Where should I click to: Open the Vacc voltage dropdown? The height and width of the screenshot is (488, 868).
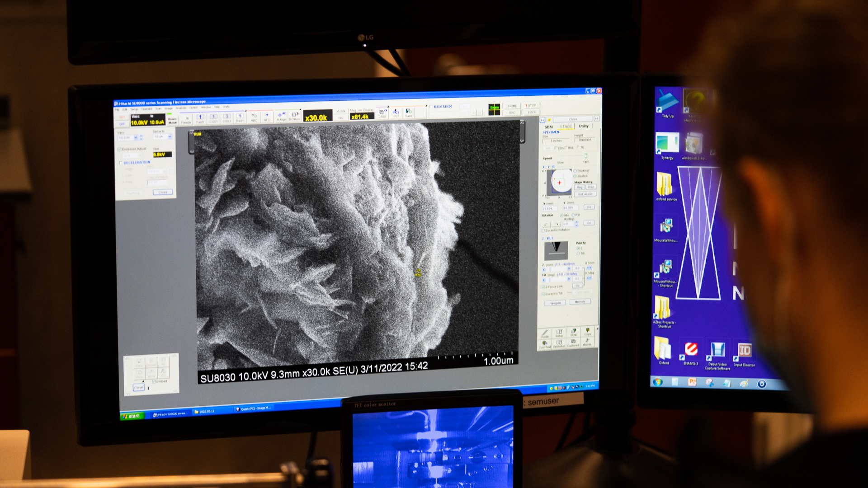pyautogui.click(x=136, y=137)
